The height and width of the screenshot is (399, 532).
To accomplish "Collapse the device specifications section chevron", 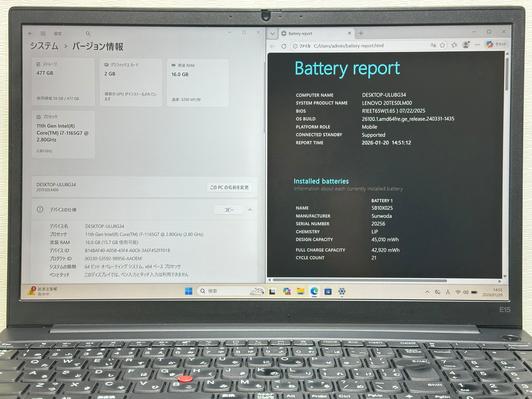I will 250,210.
